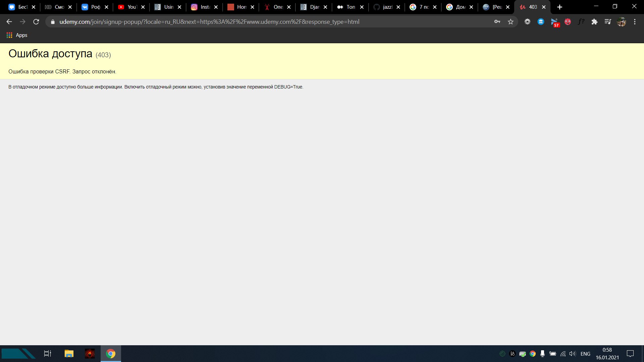Screen dimensions: 644x362
Task: Switch the ENG input language
Action: coord(585,354)
